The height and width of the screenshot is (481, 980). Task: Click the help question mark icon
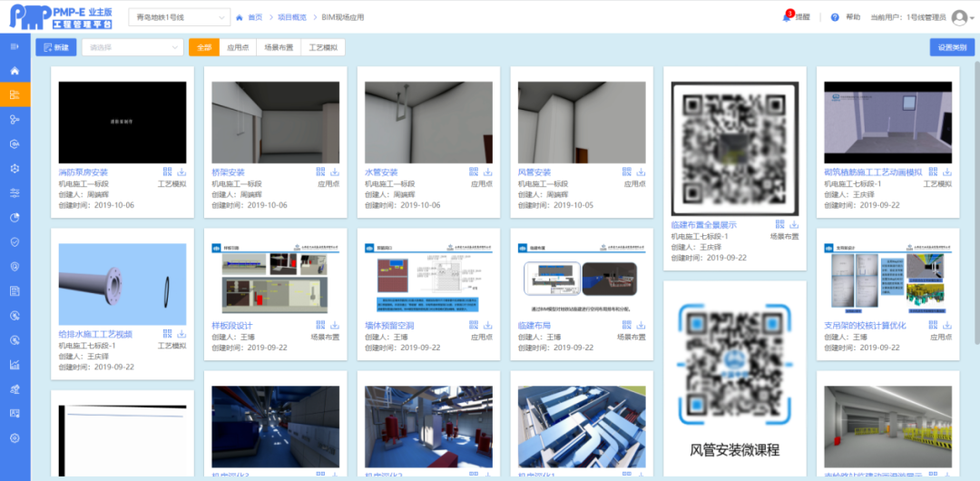click(x=835, y=17)
